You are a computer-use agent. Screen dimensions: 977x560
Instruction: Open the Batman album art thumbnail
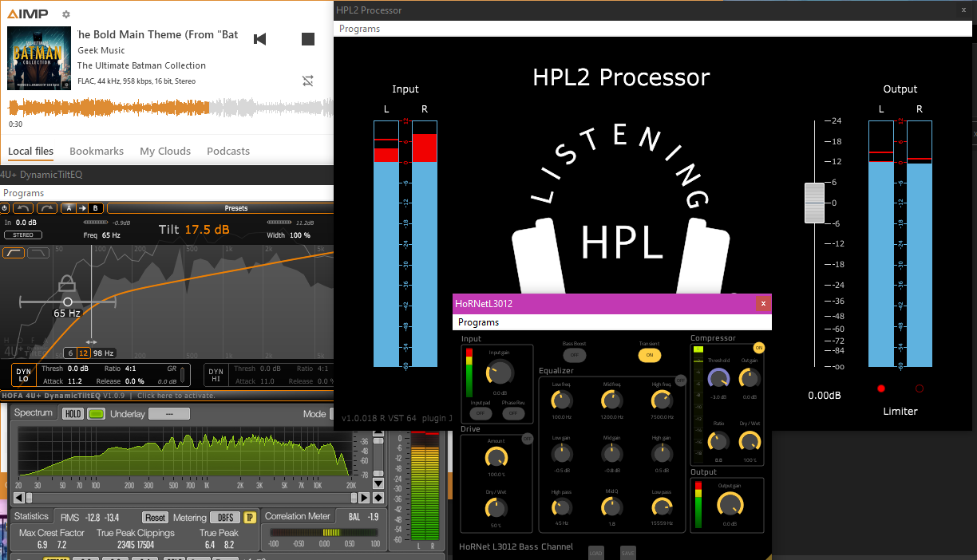[39, 58]
